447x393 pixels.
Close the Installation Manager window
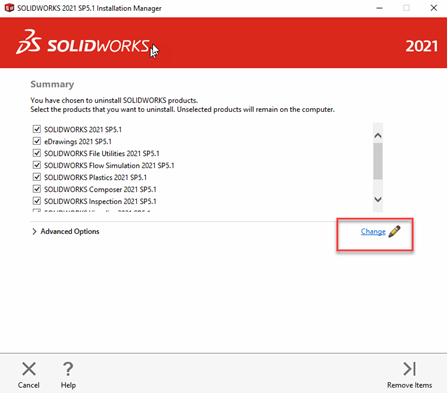[x=433, y=8]
